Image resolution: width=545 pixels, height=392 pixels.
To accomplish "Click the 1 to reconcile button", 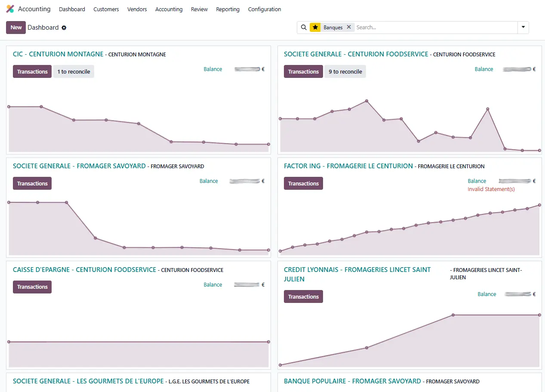I will (74, 71).
